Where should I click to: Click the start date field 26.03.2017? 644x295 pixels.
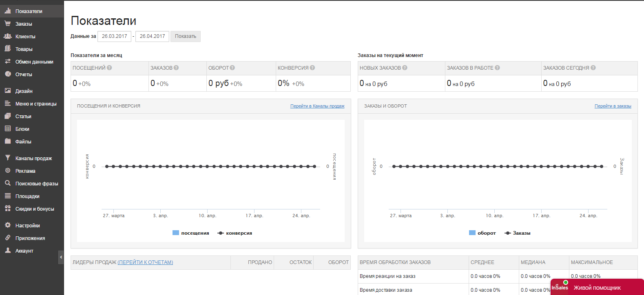coord(114,36)
